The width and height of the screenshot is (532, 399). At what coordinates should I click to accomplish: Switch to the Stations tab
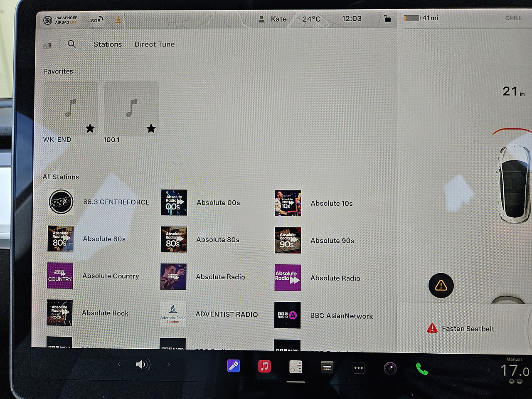[x=108, y=44]
